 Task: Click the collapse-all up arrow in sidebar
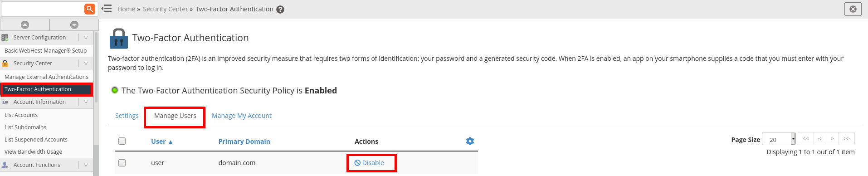[x=25, y=24]
